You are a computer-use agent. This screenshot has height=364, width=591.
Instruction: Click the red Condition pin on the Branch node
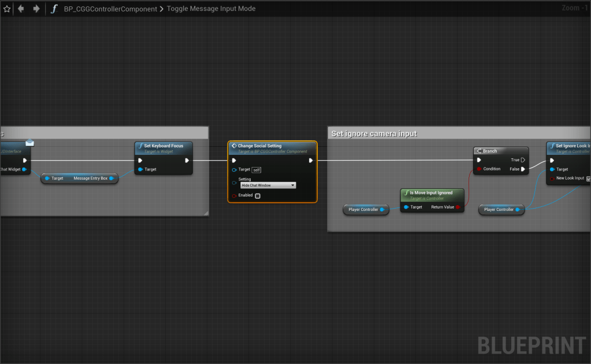click(x=478, y=169)
